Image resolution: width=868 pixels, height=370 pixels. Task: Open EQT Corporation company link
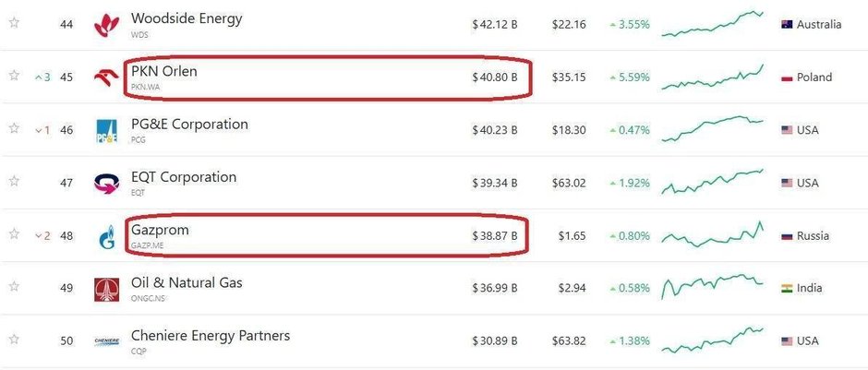pos(184,177)
